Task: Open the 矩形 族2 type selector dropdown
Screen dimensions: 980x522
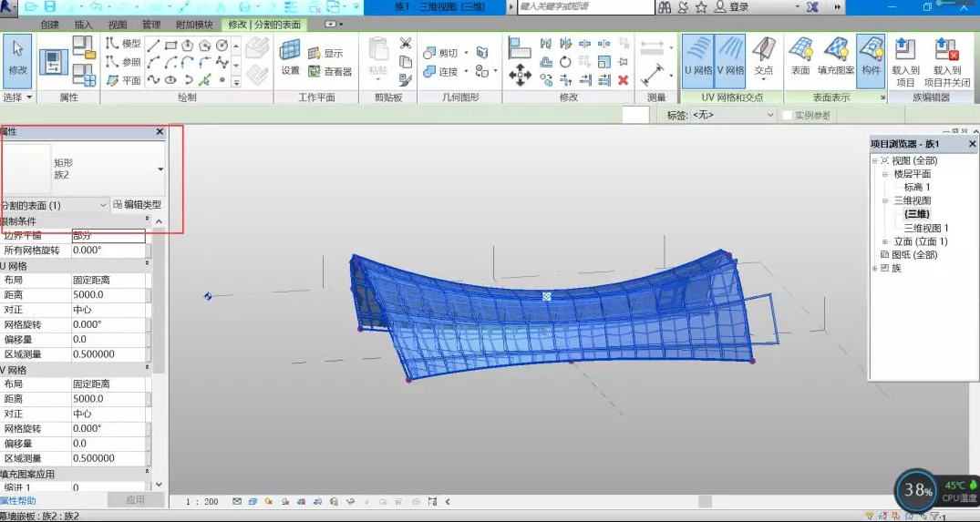Action: 160,169
